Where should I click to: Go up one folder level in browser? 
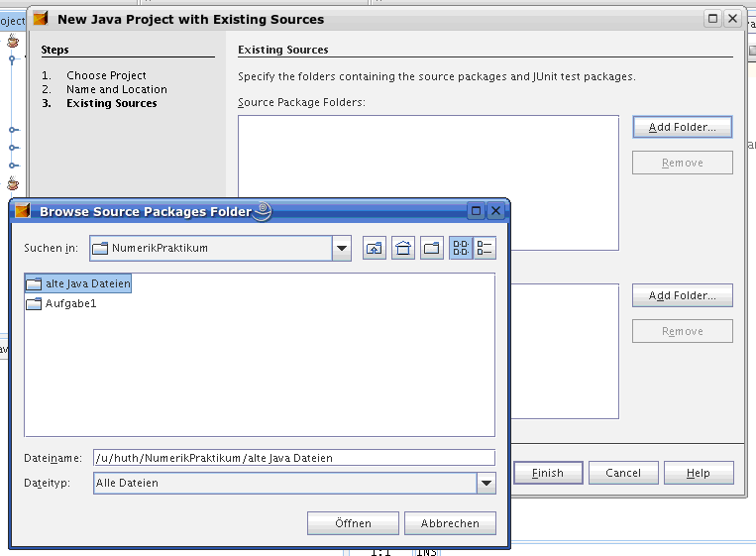click(x=374, y=248)
